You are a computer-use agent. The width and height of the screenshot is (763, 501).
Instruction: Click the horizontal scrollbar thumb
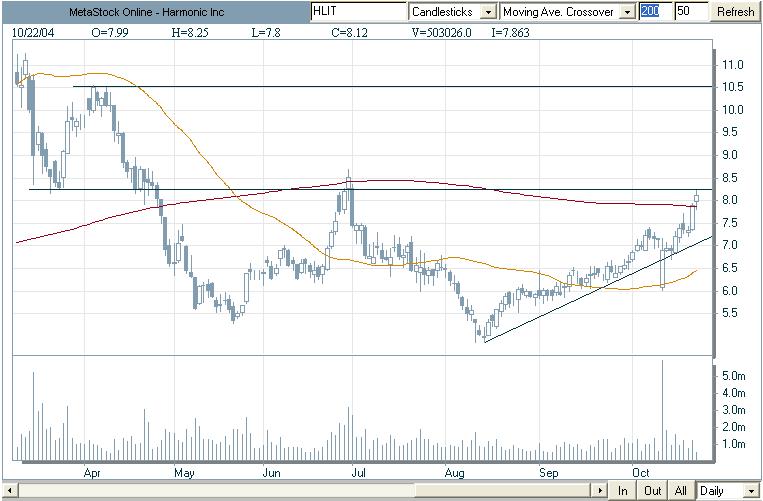pyautogui.click(x=504, y=490)
